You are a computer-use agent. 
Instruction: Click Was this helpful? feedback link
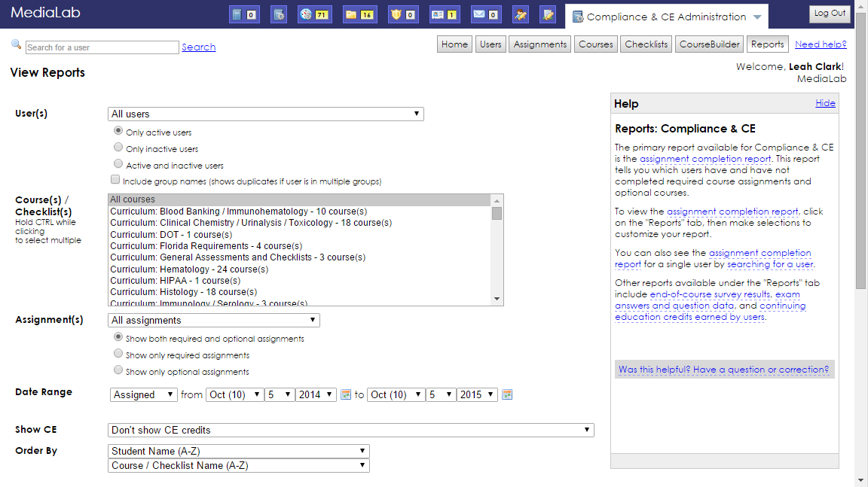click(723, 370)
